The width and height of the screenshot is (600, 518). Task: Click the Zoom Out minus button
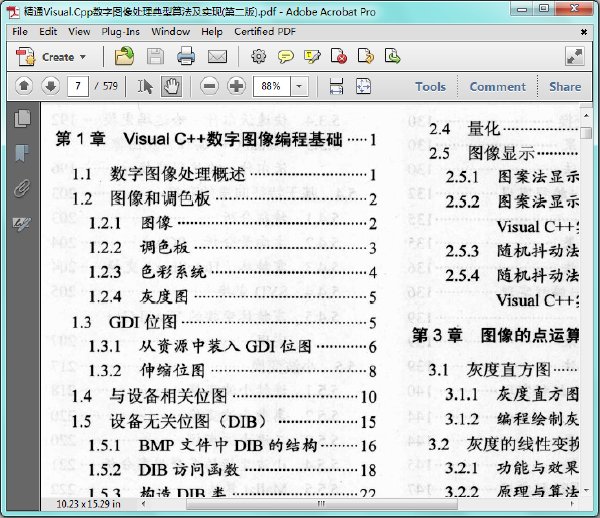[210, 86]
